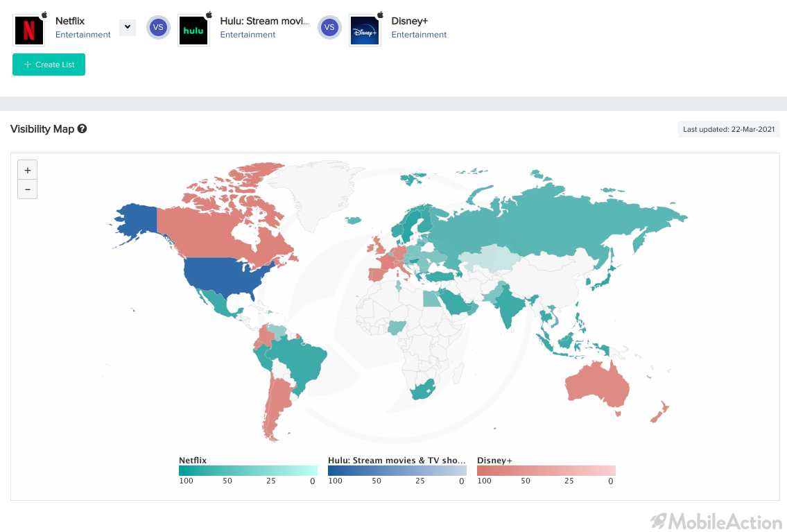
Task: Click the Netflix app icon
Action: coord(29,30)
